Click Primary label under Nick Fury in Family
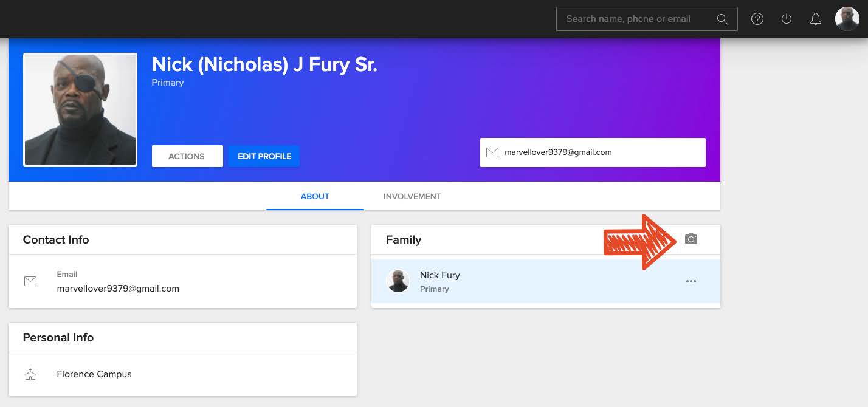This screenshot has width=868, height=407. [x=435, y=289]
